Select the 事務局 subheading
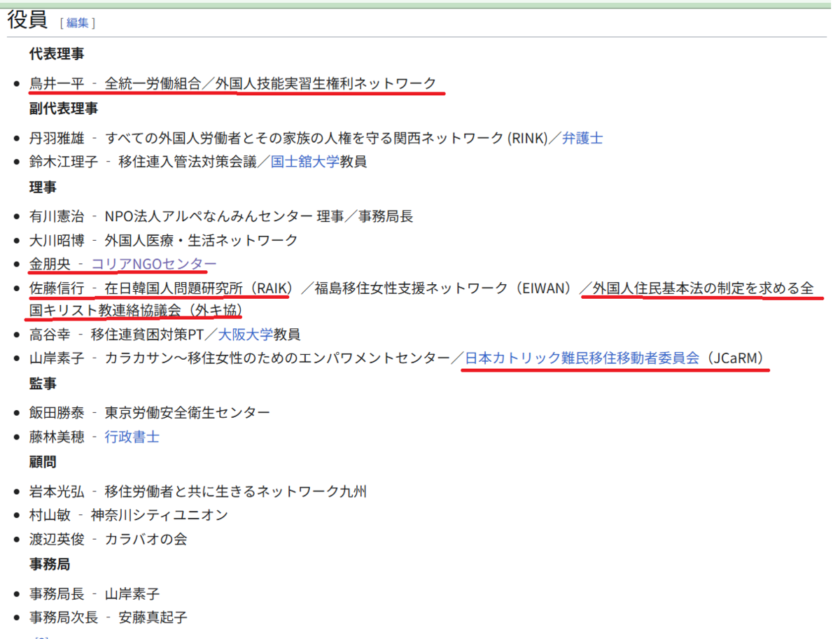The width and height of the screenshot is (840, 639). click(x=50, y=564)
